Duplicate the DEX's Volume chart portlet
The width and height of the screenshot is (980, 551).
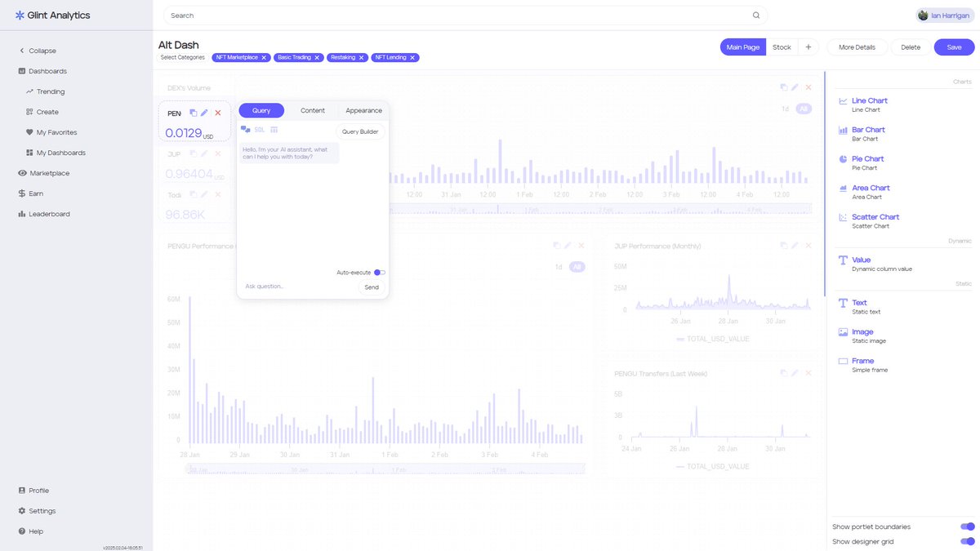pyautogui.click(x=784, y=87)
